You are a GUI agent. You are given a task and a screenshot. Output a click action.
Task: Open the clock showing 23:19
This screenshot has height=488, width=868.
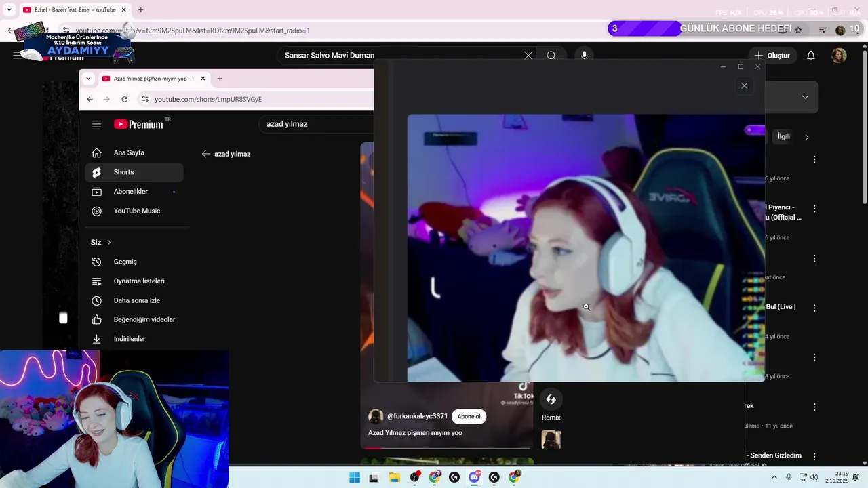click(x=837, y=477)
